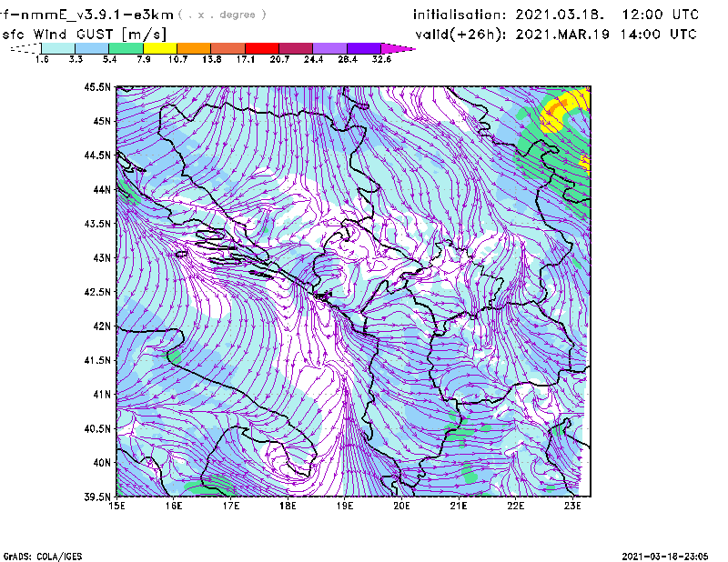Click the '42N' latitude label

pyautogui.click(x=102, y=326)
